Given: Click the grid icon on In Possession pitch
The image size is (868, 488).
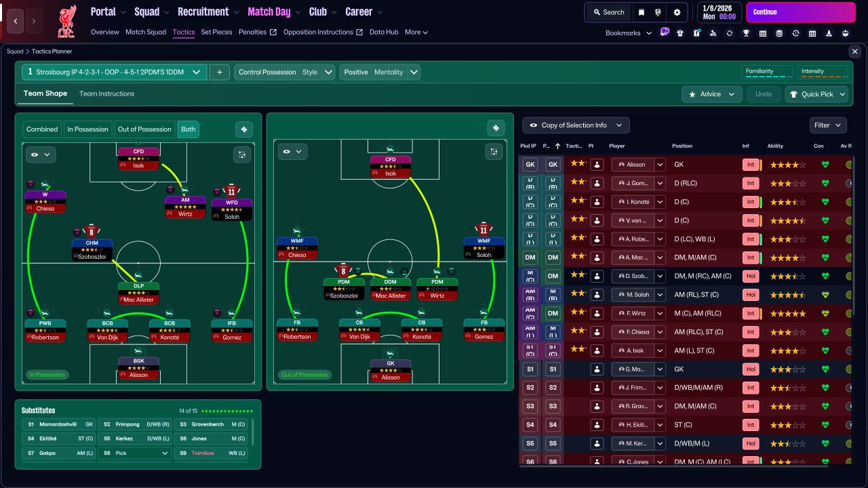Looking at the screenshot, I should (x=242, y=155).
